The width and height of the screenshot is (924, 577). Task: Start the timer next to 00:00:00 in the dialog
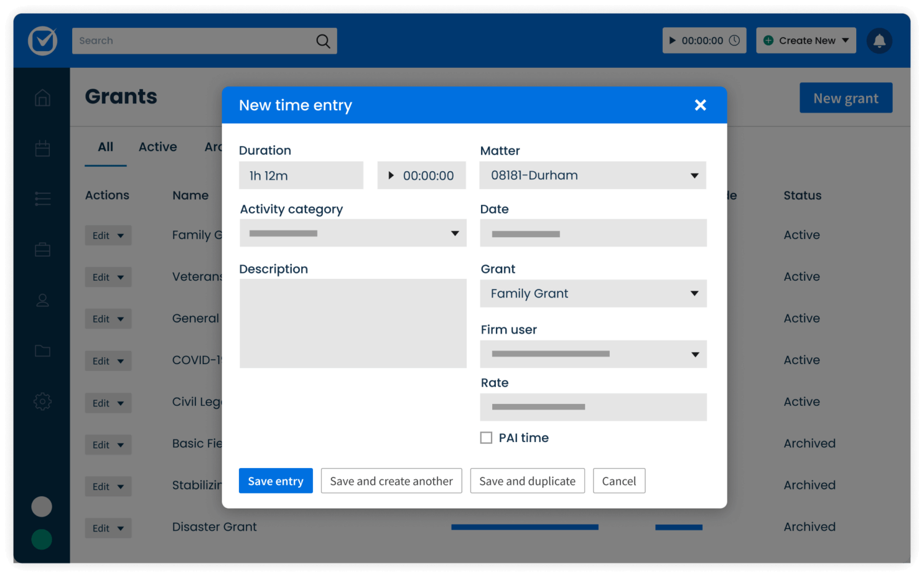pyautogui.click(x=392, y=175)
